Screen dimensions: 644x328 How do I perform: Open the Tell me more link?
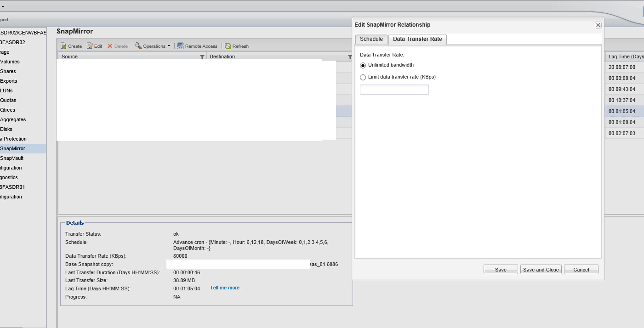(225, 288)
